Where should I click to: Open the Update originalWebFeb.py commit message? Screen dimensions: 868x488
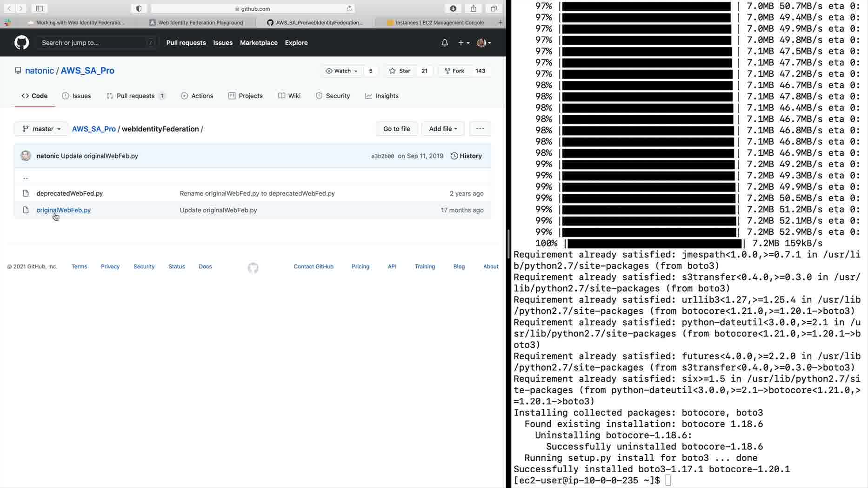(x=218, y=210)
